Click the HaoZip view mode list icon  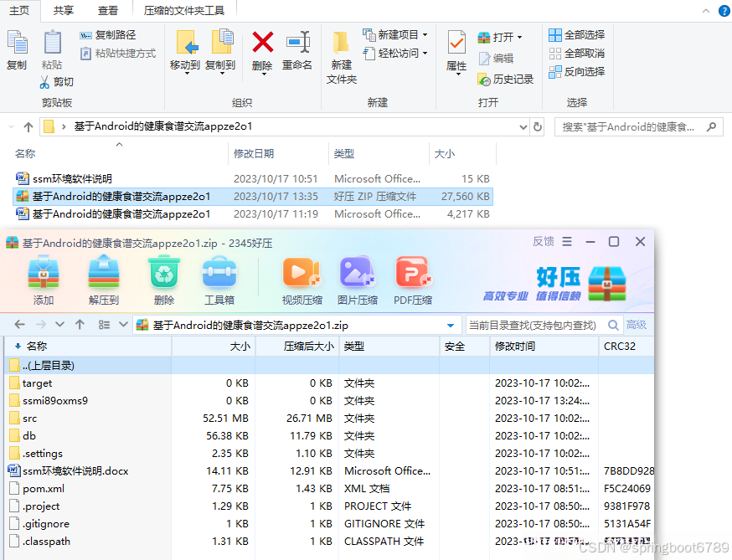coord(105,325)
